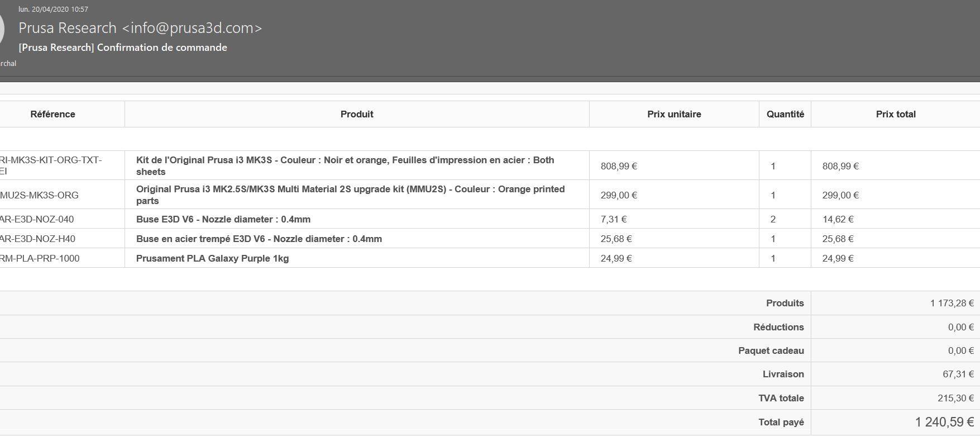Click the Livraison amount 67,31 €
980x436 pixels.
click(958, 374)
